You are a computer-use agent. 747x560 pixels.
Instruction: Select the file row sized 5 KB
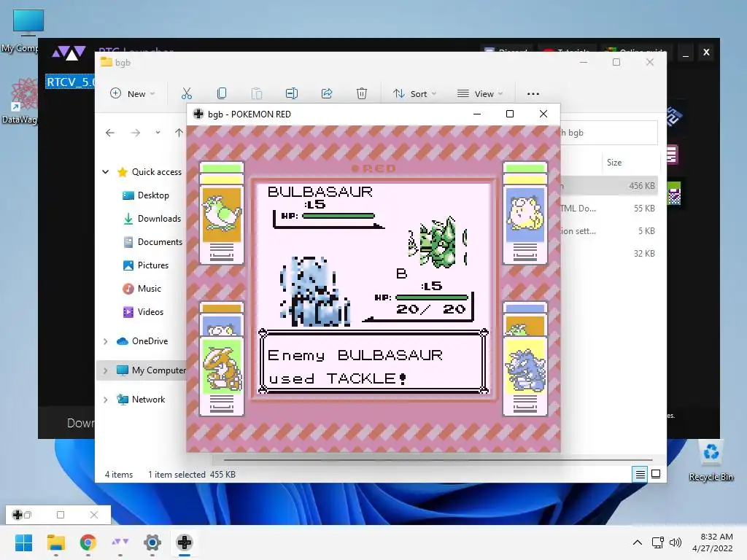609,231
